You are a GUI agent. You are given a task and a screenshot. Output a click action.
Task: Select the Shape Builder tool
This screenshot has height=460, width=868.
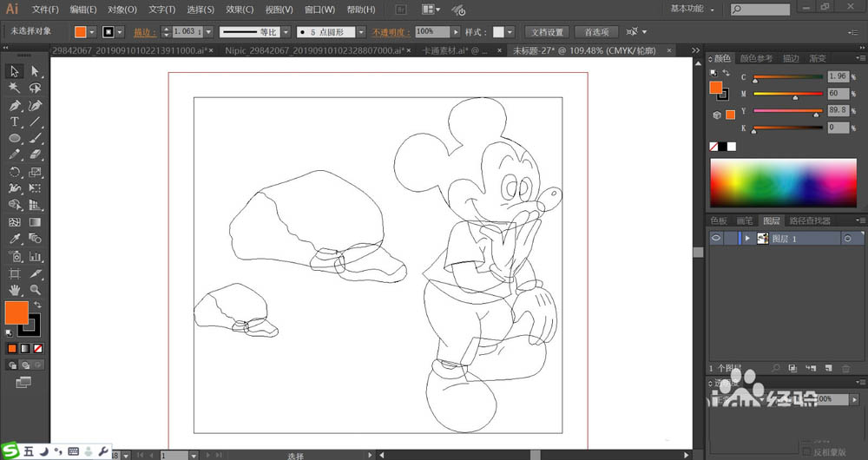(15, 206)
